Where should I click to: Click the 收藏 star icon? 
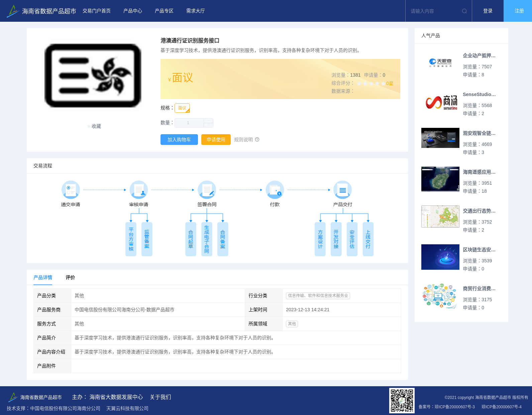coord(89,126)
